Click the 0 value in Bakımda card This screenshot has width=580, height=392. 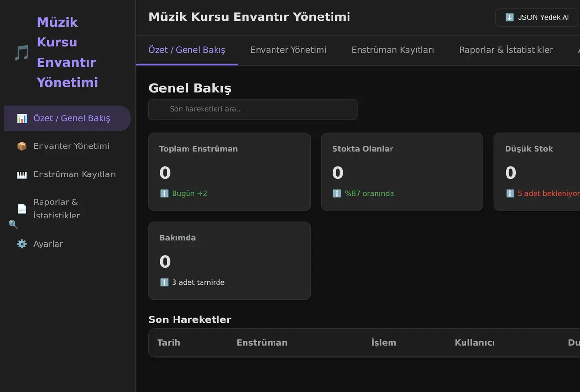pyautogui.click(x=165, y=262)
